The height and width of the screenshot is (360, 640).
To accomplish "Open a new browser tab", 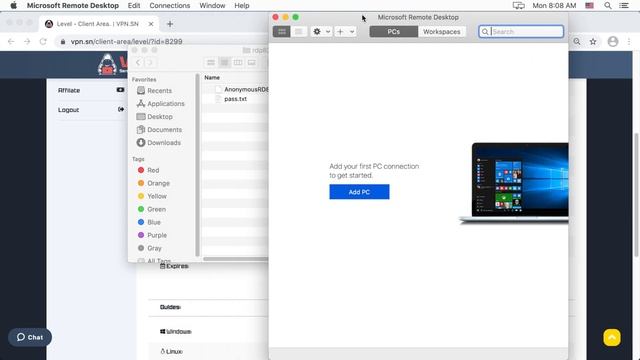I will point(170,24).
